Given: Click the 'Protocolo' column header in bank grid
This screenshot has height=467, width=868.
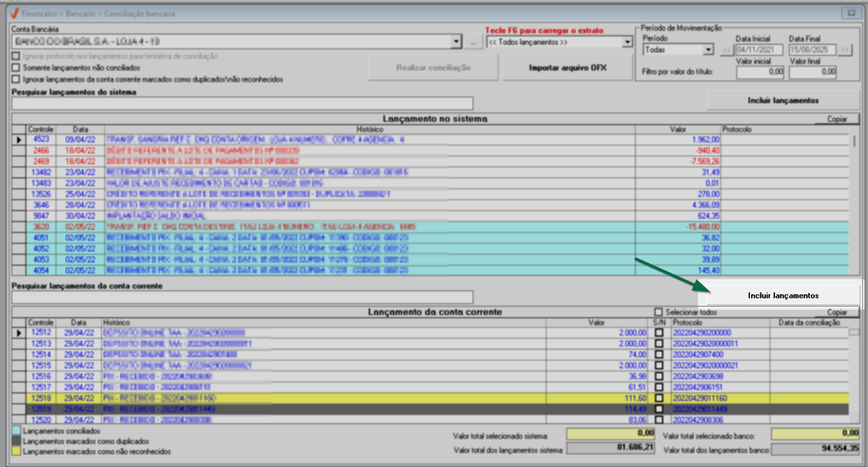Looking at the screenshot, I should (687, 323).
